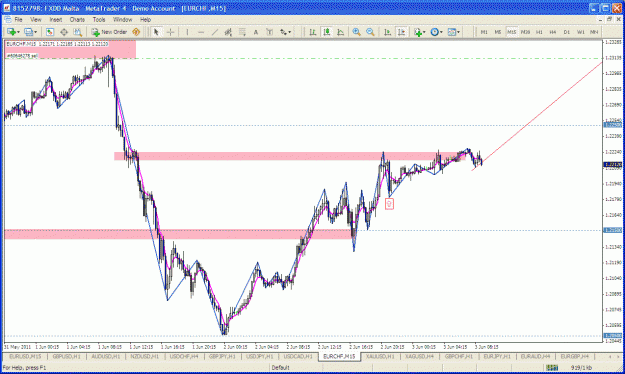The height and width of the screenshot is (374, 625).
Task: Open the Help menu
Action: [145, 20]
